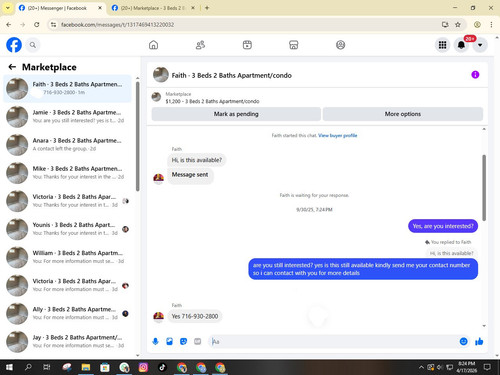Open Jay conversation in list
The height and width of the screenshot is (375, 500).
(x=67, y=342)
